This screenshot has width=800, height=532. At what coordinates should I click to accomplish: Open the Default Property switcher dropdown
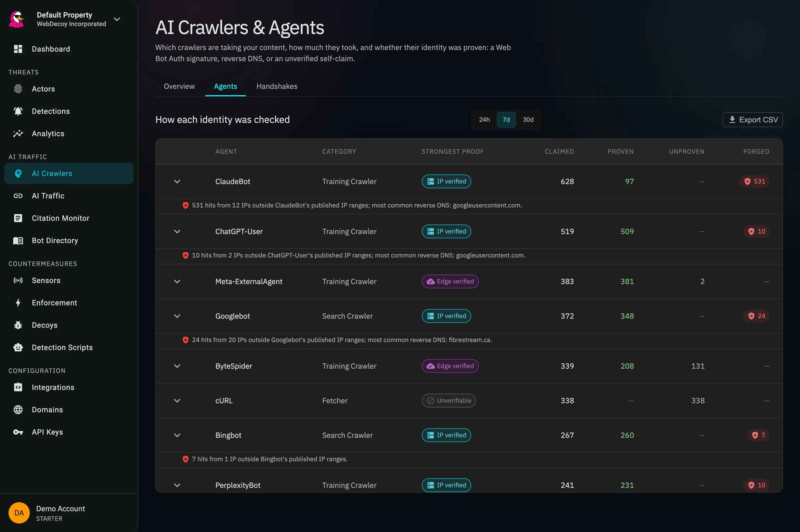click(117, 19)
